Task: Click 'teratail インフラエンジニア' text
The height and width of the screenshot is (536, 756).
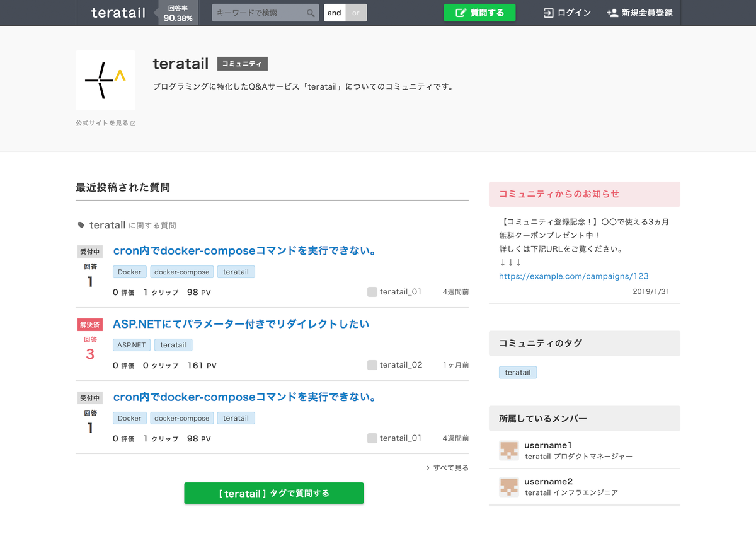Action: pos(571,492)
